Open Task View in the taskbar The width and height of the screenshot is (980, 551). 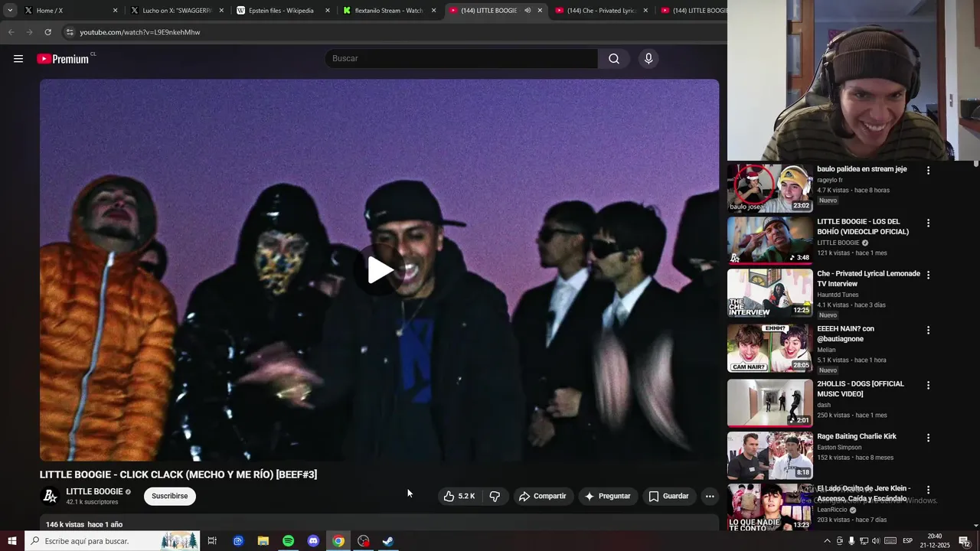tap(212, 541)
